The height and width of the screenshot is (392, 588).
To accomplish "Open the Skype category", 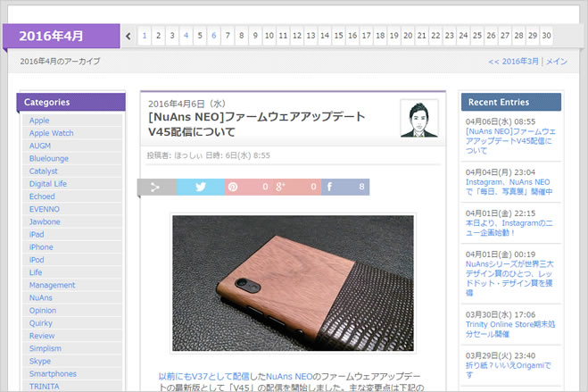I will point(40,362).
